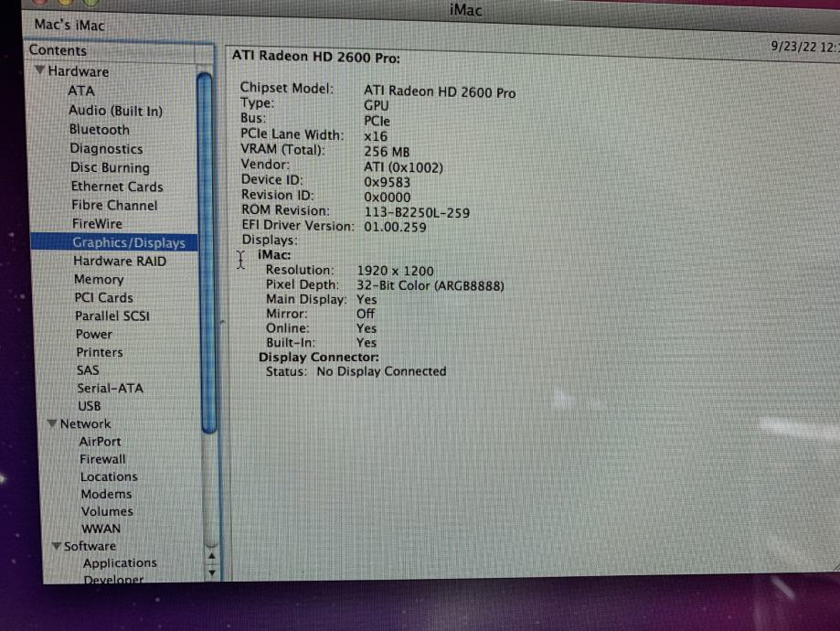
Task: Click sidebar scrollbar thumb
Action: click(207, 252)
